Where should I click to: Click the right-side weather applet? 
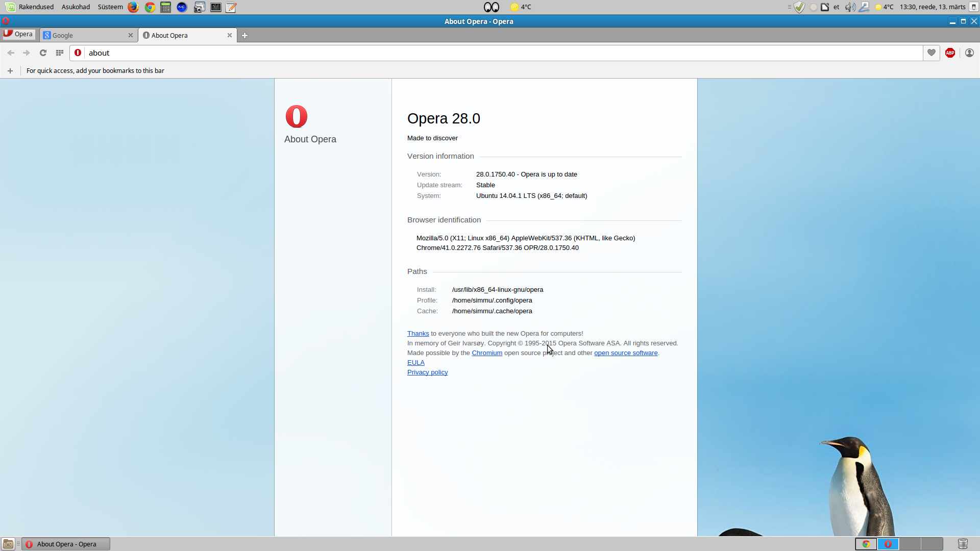(x=885, y=7)
